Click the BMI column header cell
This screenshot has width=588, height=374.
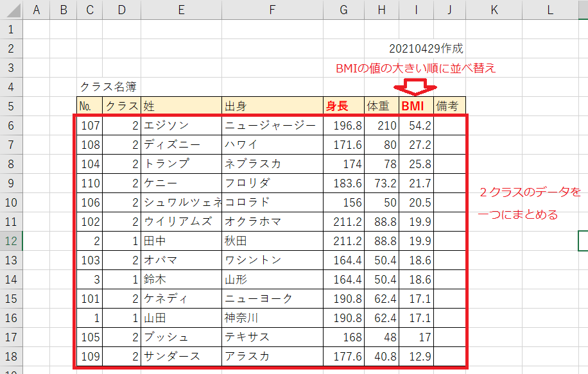click(x=415, y=104)
